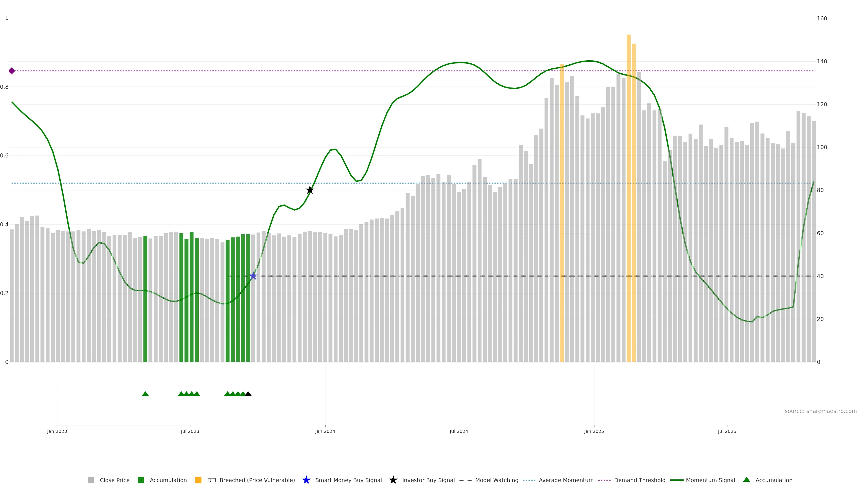Click the dashed Model Watching legend line

466,480
